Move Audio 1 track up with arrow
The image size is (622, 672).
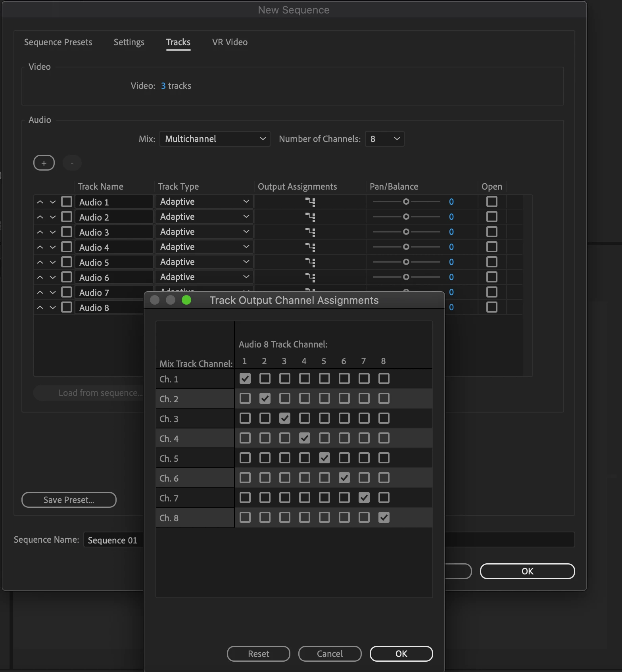(40, 202)
